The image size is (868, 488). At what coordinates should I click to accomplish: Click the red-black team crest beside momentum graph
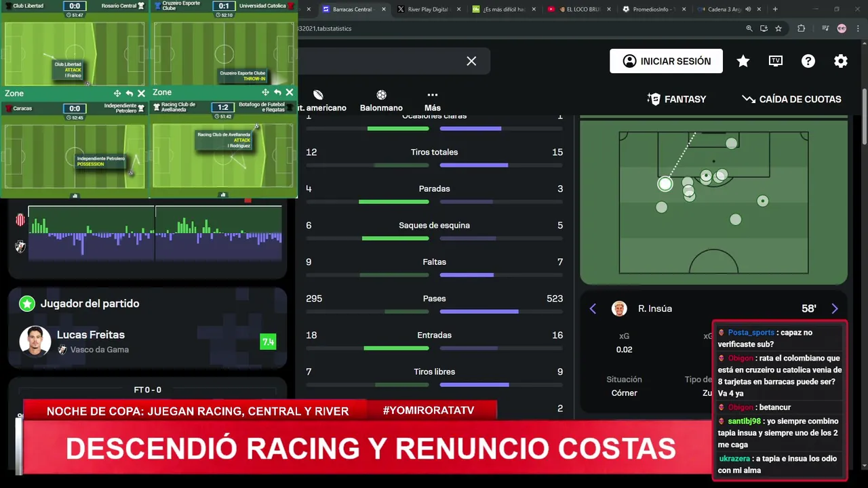[20, 220]
